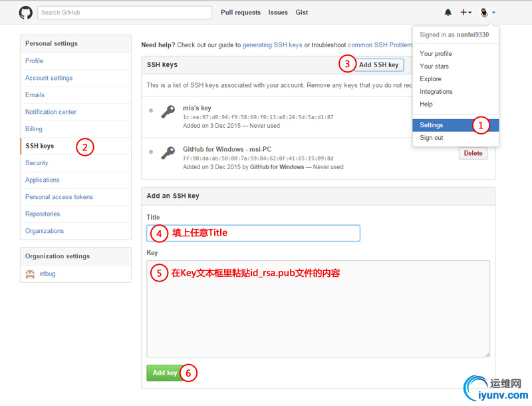The height and width of the screenshot is (406, 532).
Task: Select Your profile in the user menu
Action: [436, 54]
